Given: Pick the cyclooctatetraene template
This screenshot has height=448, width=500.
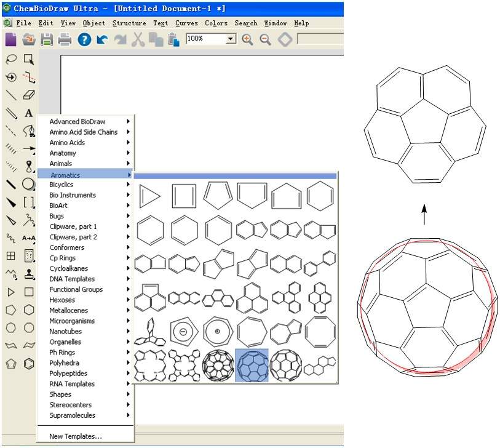Looking at the screenshot, I should [x=320, y=332].
